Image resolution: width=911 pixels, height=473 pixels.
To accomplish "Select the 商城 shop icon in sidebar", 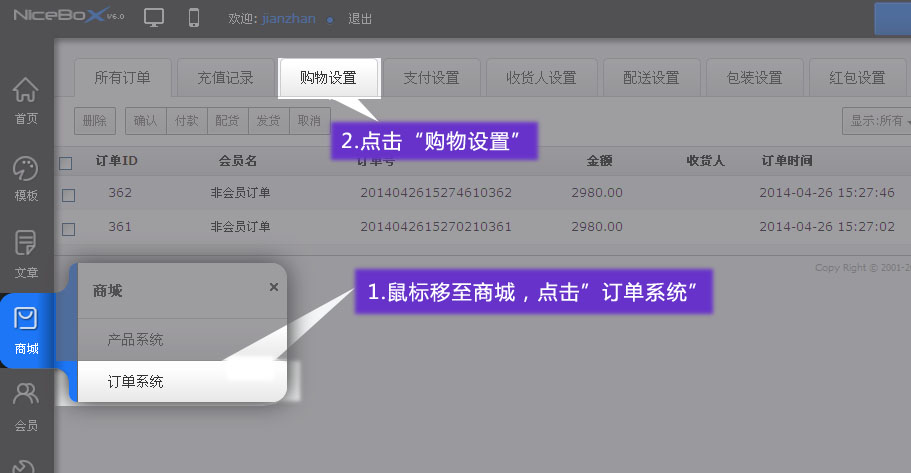I will (x=26, y=329).
